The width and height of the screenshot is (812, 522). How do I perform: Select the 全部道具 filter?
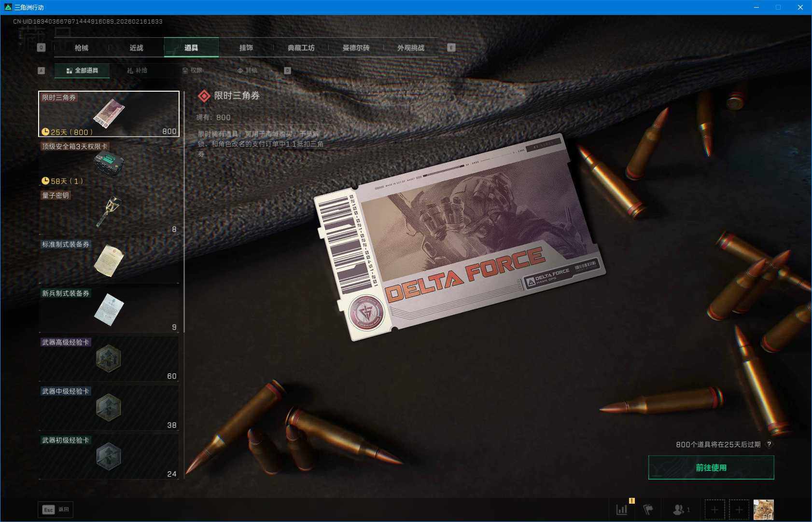(x=82, y=70)
